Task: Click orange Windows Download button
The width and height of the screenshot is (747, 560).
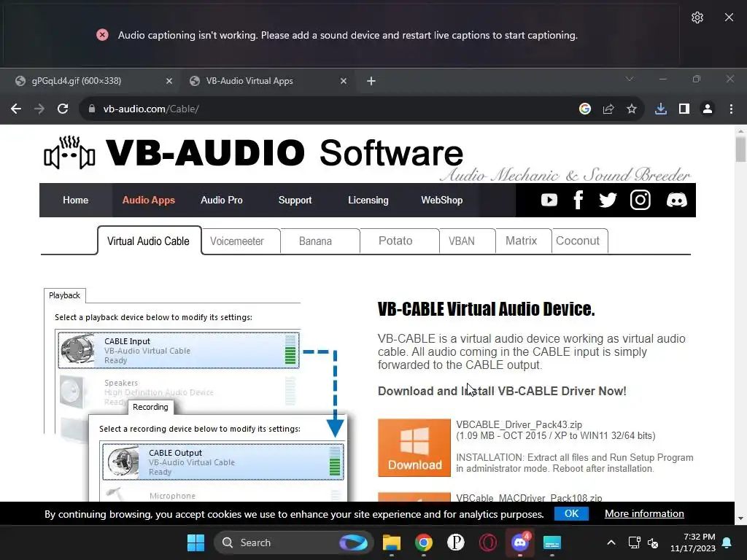Action: (414, 448)
